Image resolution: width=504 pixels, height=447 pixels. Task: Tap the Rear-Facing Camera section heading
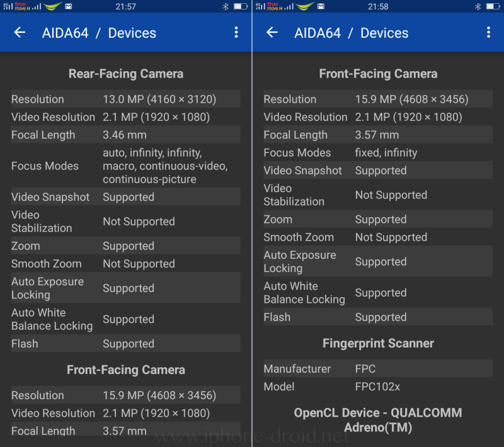(x=125, y=74)
